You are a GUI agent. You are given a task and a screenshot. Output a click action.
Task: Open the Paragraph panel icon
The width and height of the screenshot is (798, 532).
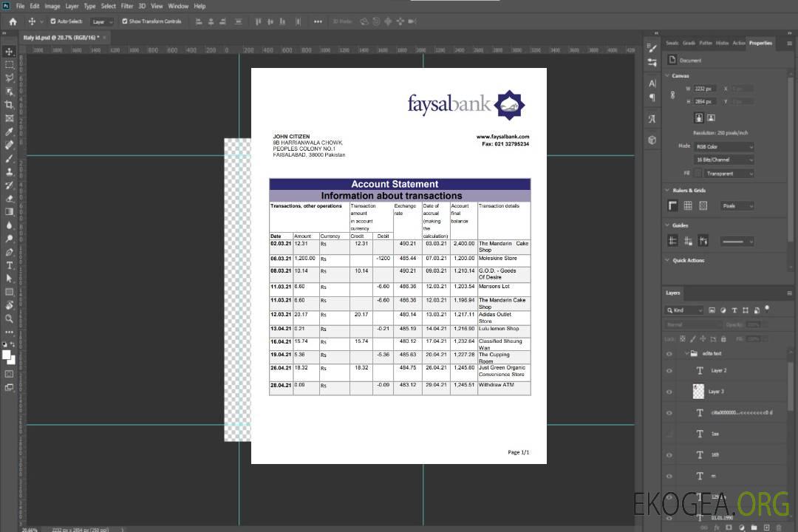click(x=652, y=98)
